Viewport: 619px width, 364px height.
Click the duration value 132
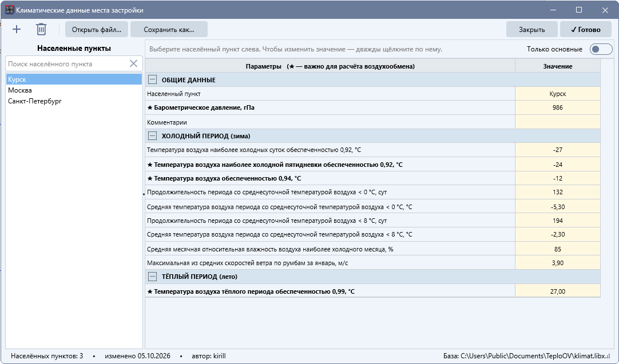[x=557, y=192]
